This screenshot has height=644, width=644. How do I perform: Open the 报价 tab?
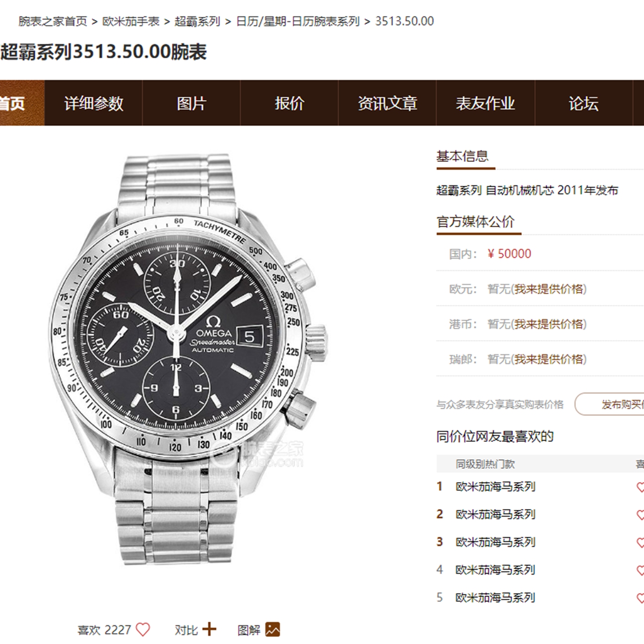[x=289, y=103]
